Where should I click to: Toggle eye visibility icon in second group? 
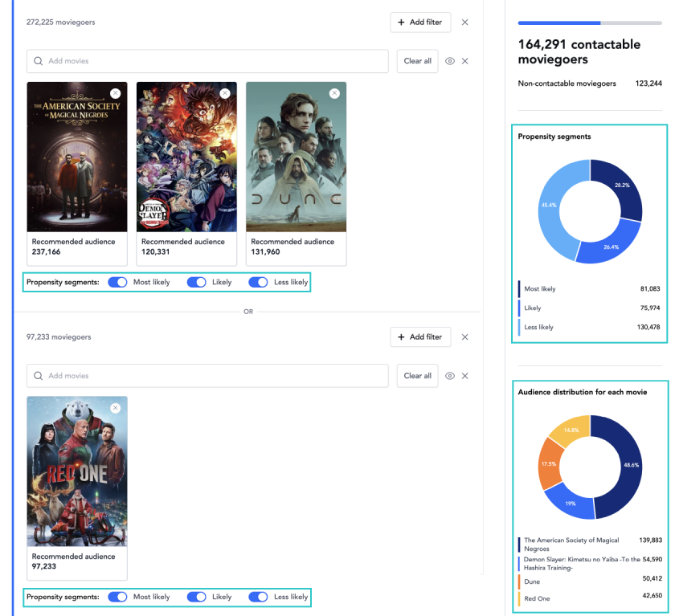450,376
